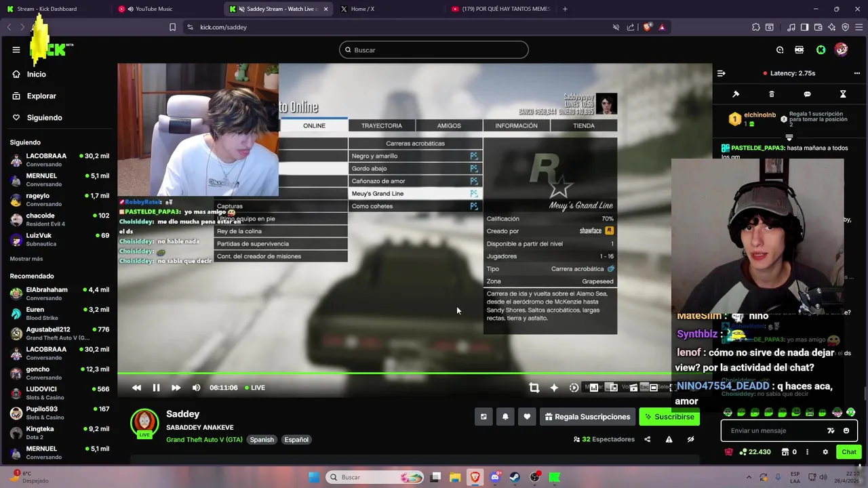Toggle the browser sidebar panel
Viewport: 868px width, 488px height.
click(x=804, y=27)
